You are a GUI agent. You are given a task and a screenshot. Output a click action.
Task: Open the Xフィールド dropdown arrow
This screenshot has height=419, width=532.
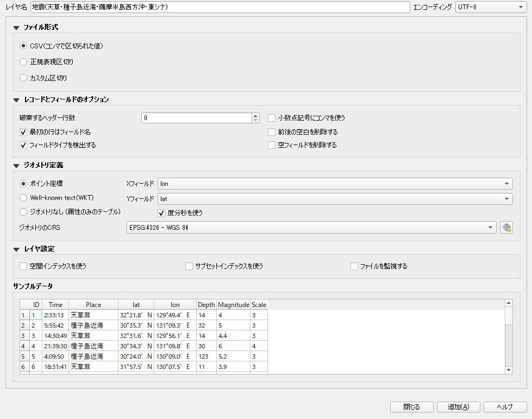(x=506, y=184)
